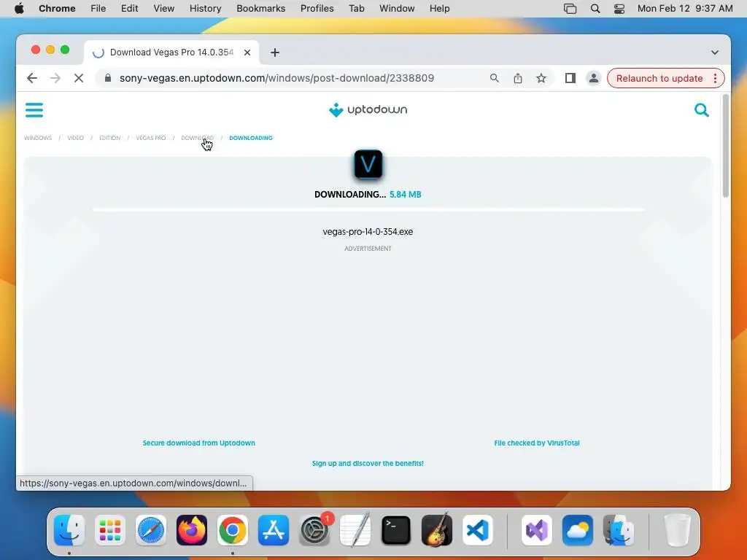Click EDITION breadcrumb link
Image resolution: width=747 pixels, height=560 pixels.
point(109,138)
